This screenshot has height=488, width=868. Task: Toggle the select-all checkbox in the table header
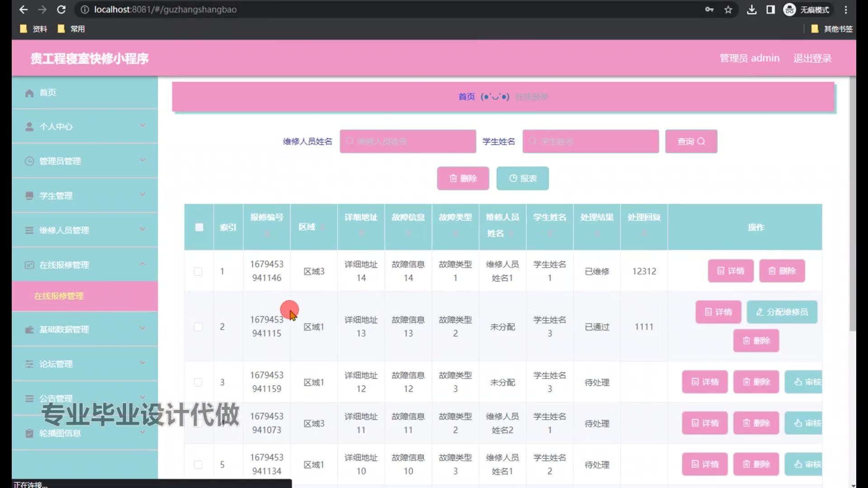tap(199, 227)
